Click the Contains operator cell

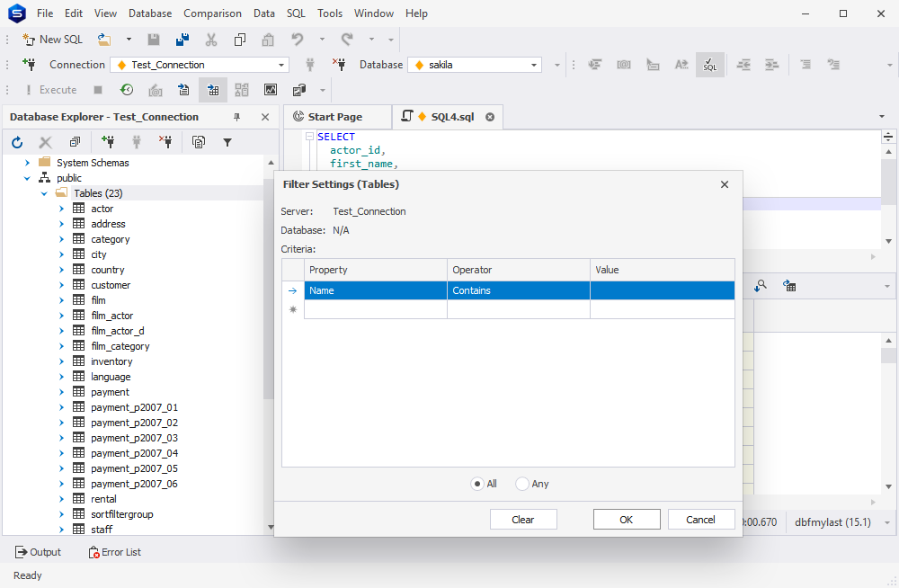click(519, 290)
